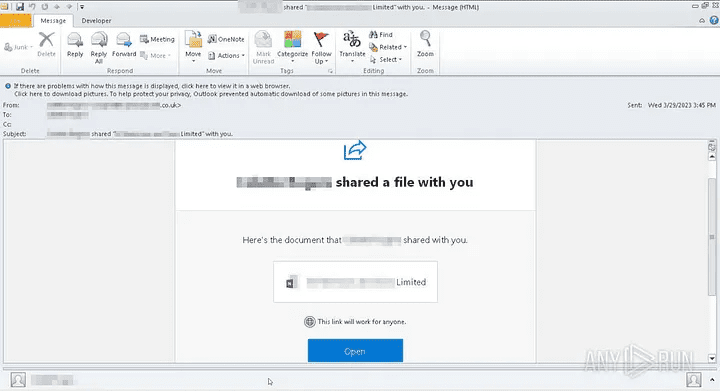Image resolution: width=720 pixels, height=391 pixels.
Task: Click the message body vertical scrollbar thumb
Action: point(712,238)
